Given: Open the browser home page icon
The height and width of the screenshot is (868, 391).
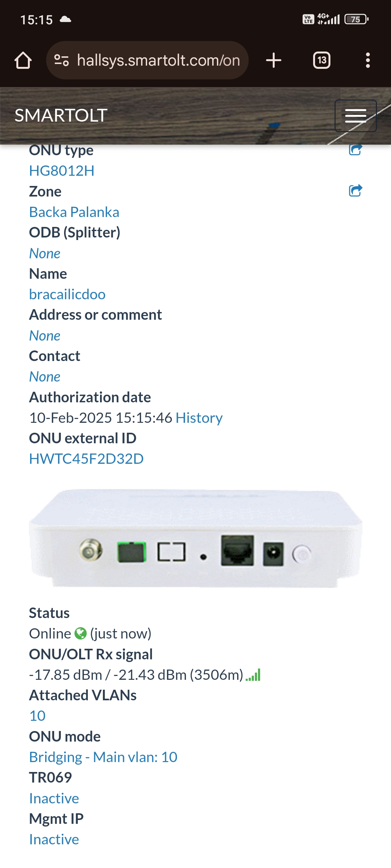Looking at the screenshot, I should click(x=23, y=60).
